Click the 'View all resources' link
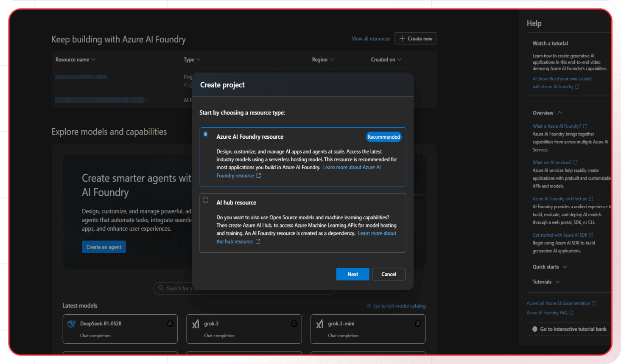The image size is (621, 364). [x=370, y=39]
